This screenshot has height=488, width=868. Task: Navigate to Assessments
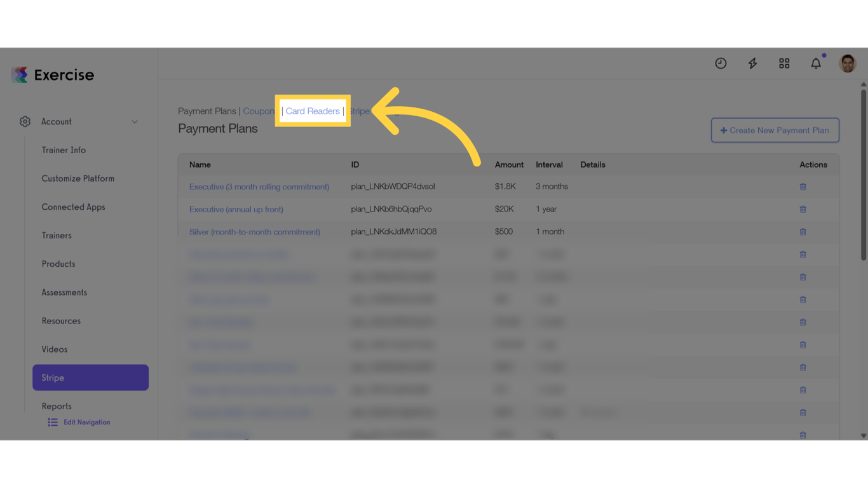[x=64, y=292]
